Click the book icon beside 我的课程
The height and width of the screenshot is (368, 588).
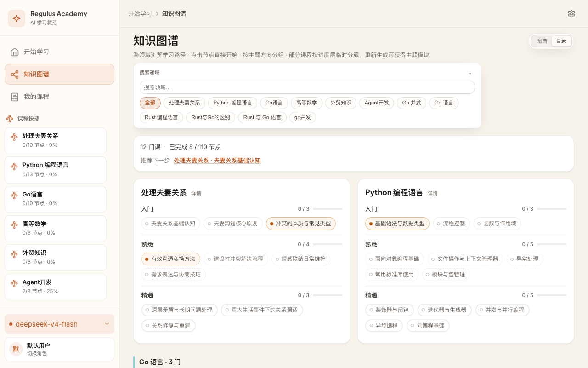15,97
